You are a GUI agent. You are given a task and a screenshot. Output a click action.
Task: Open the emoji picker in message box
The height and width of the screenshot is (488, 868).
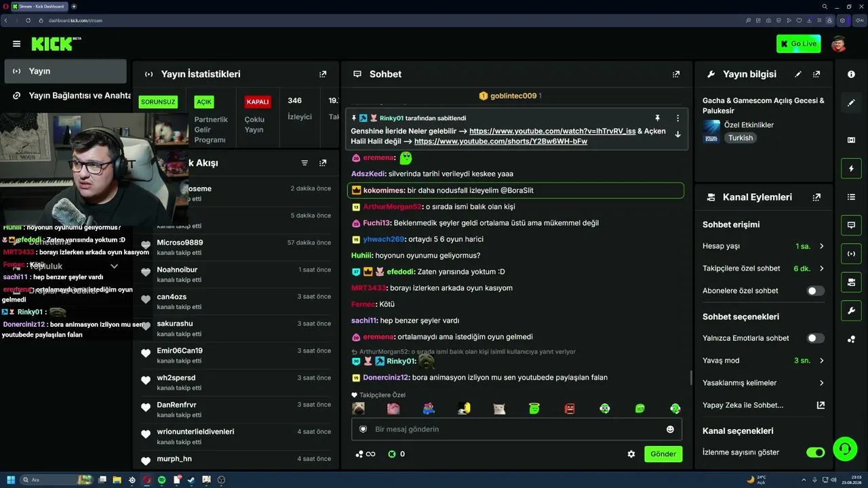pyautogui.click(x=670, y=429)
